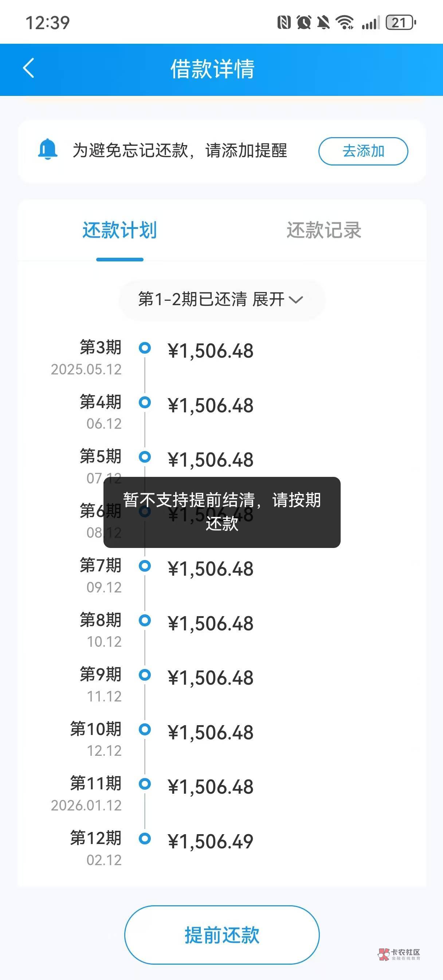Tap the 第12期 timeline marker
443x980 pixels.
(145, 838)
